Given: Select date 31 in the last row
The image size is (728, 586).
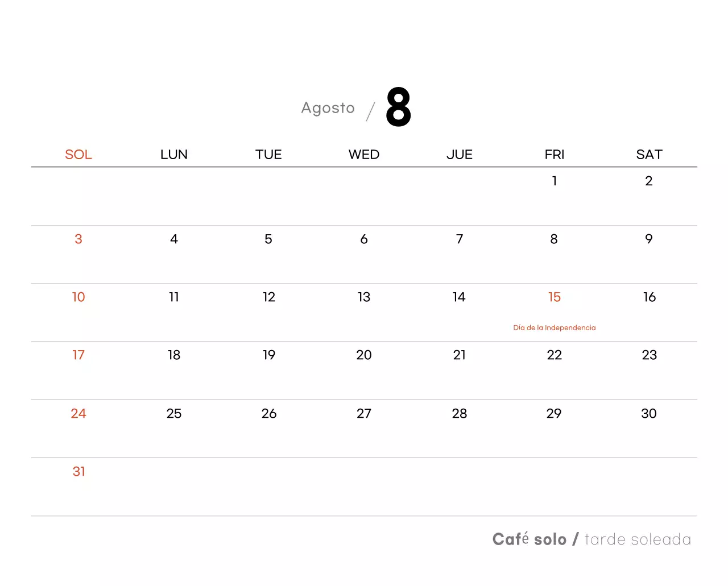Looking at the screenshot, I should (x=79, y=472).
